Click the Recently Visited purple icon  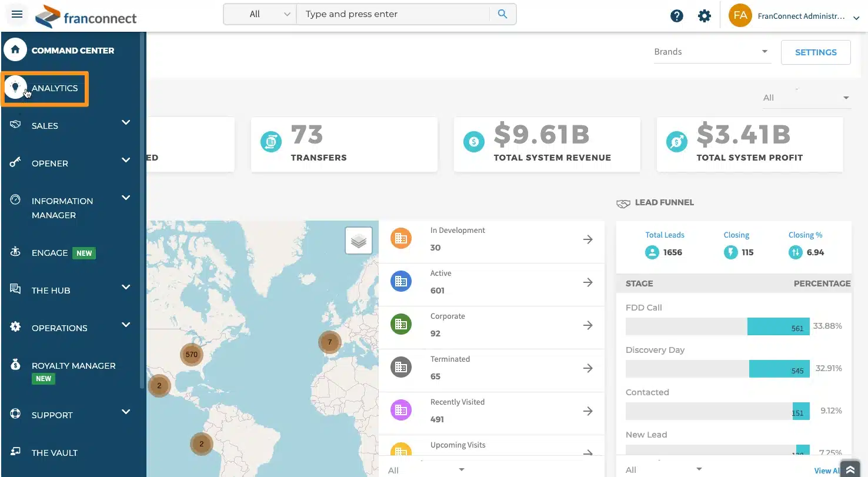tap(401, 411)
